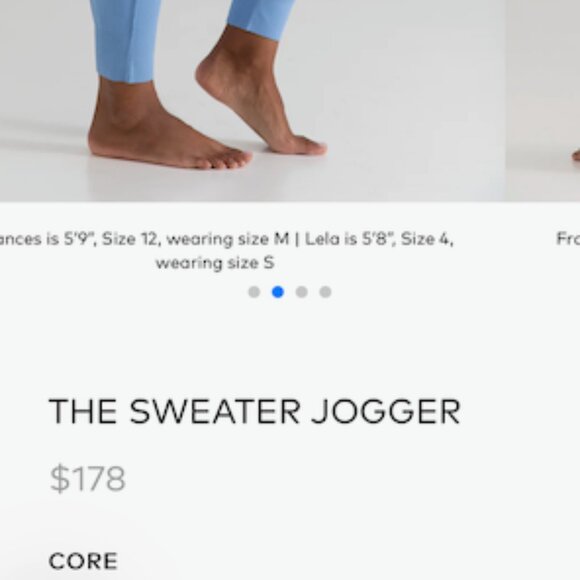Screen dimensions: 580x580
Task: Click the word JOGGER in the title
Action: [385, 411]
